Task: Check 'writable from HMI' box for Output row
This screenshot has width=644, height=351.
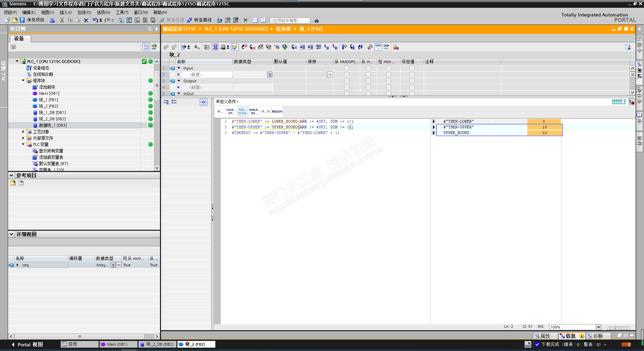Action: tap(368, 81)
